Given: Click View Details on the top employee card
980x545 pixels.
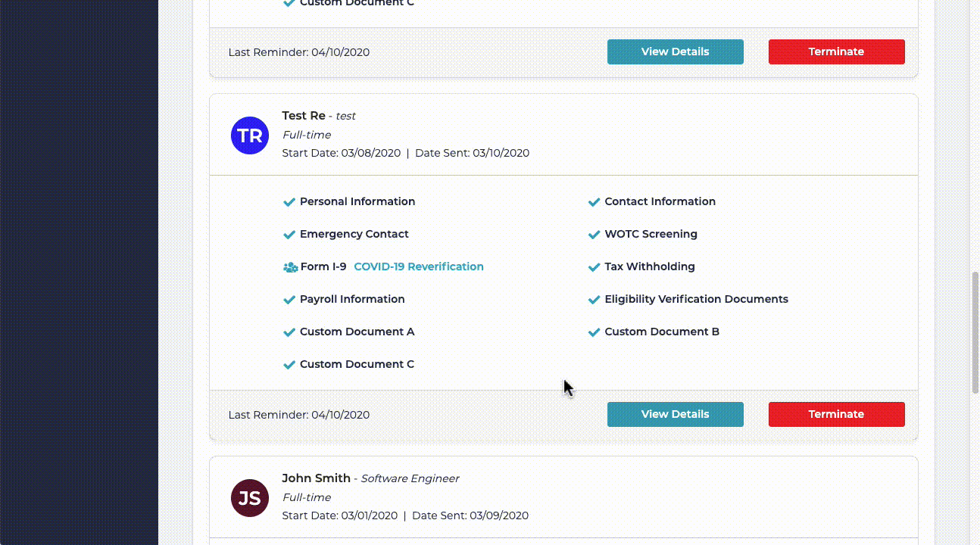Looking at the screenshot, I should point(675,51).
